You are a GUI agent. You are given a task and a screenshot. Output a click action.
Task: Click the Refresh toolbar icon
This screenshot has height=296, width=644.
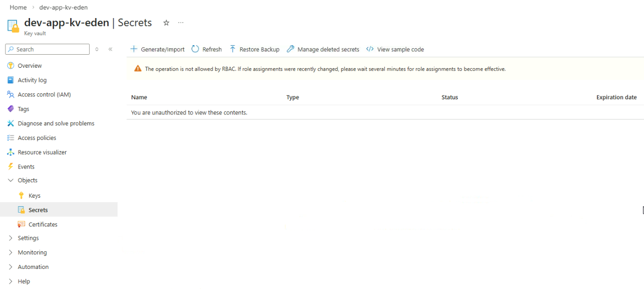pos(196,49)
